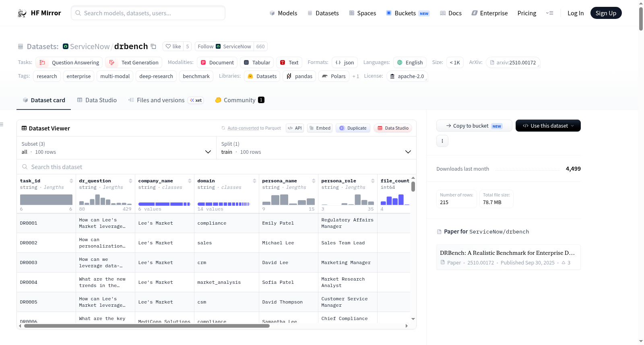Open Buckets from the top navigation
The image size is (644, 345).
coord(407,13)
